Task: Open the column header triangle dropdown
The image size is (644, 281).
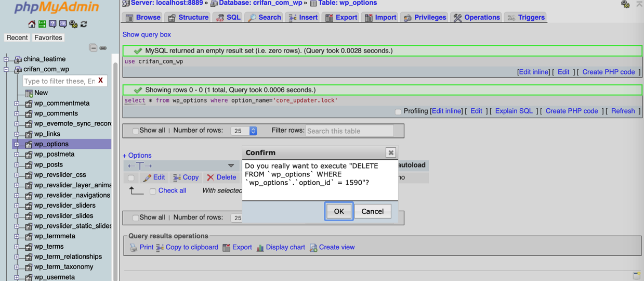Action: tap(231, 165)
